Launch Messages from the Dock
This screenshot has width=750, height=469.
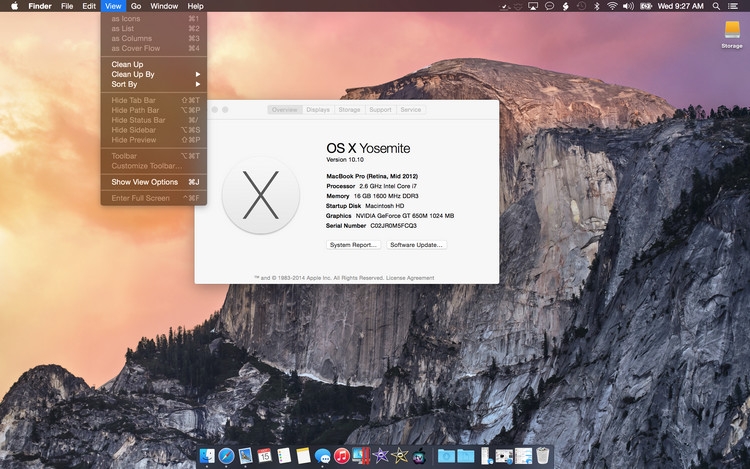click(x=323, y=456)
